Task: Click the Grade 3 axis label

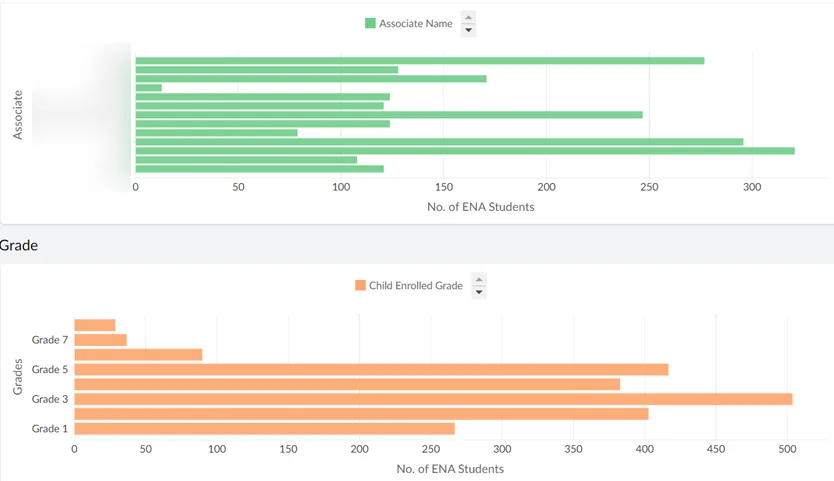Action: [50, 399]
